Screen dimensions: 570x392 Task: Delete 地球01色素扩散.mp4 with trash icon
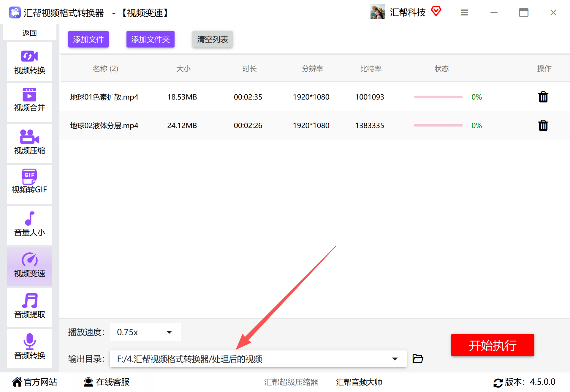coord(543,97)
